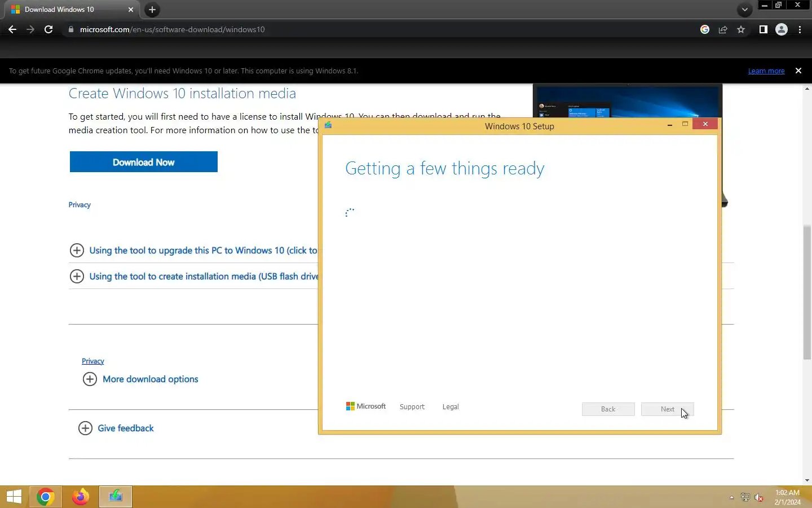Toggle Chrome side panel

[763, 29]
